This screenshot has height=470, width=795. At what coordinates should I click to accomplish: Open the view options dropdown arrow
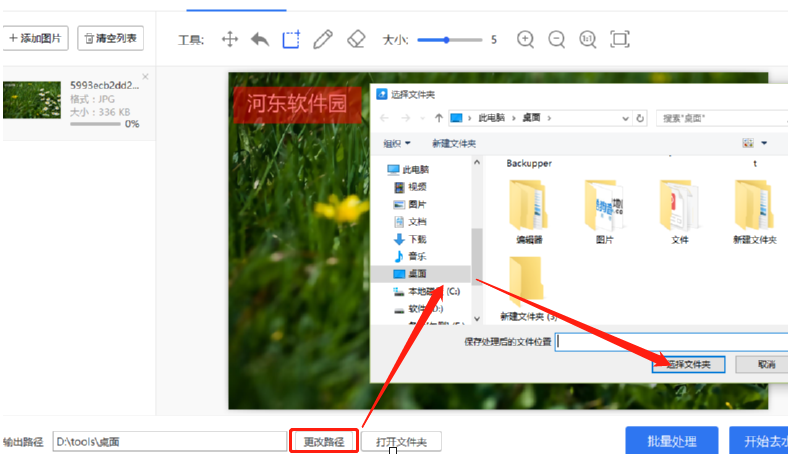tap(764, 144)
